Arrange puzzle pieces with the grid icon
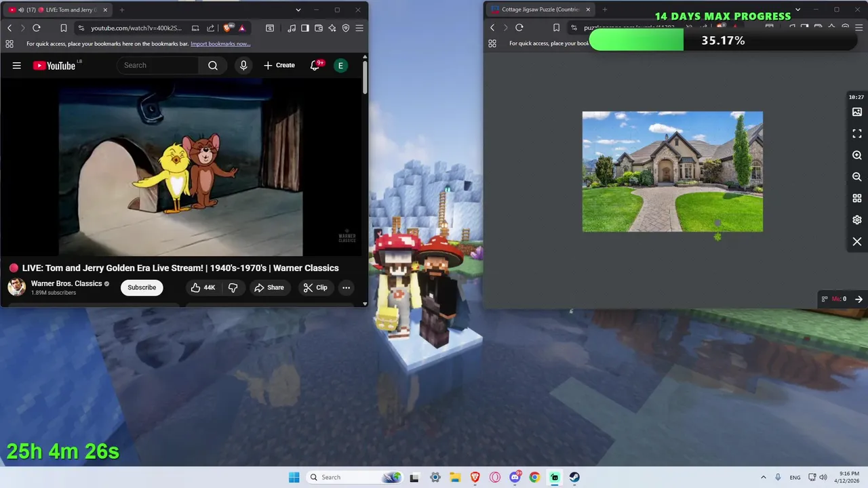 [857, 199]
